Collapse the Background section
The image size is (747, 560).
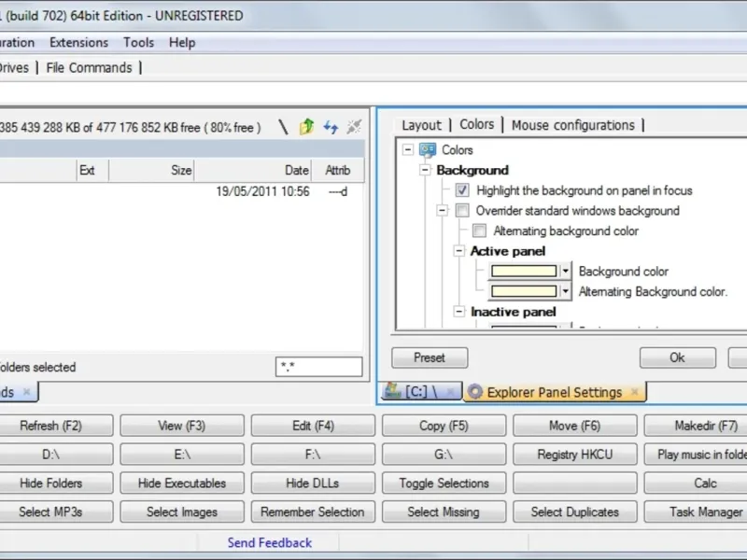(425, 170)
